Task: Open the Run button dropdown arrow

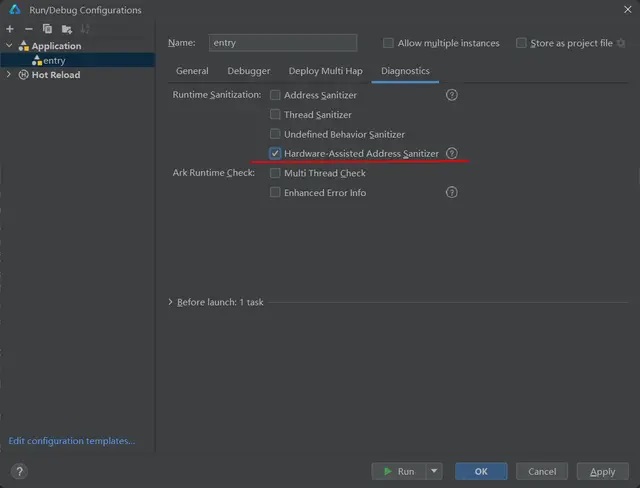Action: click(x=434, y=471)
